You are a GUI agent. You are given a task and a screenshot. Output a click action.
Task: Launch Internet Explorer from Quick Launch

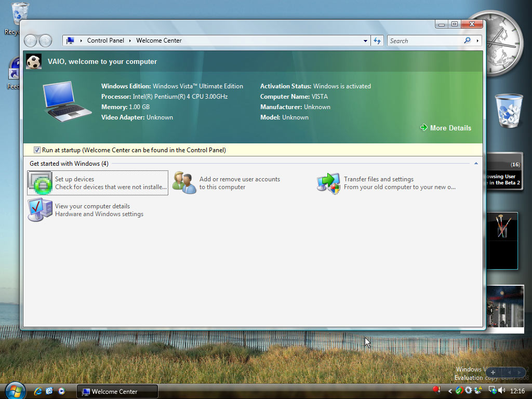[38, 391]
